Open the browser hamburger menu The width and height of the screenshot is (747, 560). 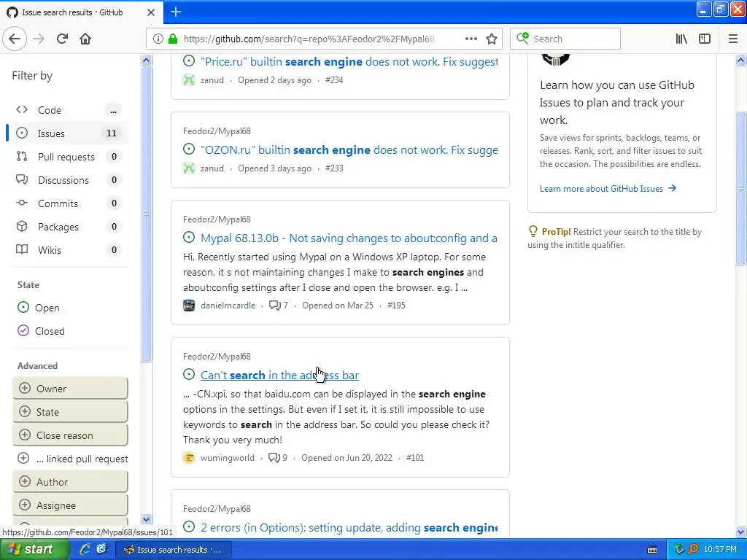click(x=733, y=39)
